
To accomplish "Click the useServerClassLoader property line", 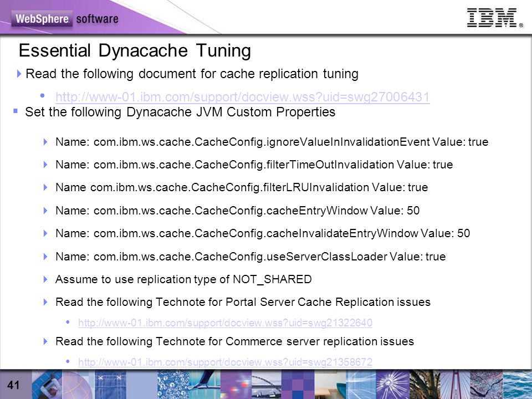I will tap(250, 257).
